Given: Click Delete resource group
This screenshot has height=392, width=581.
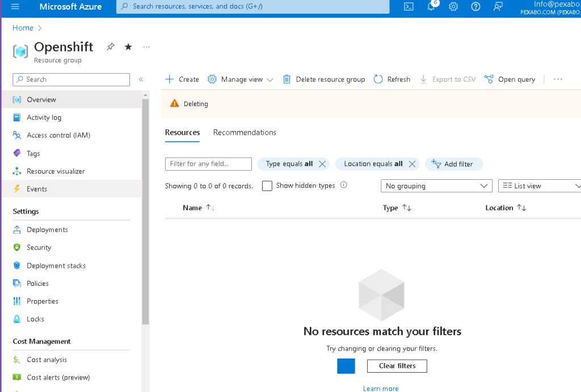Looking at the screenshot, I should [324, 79].
